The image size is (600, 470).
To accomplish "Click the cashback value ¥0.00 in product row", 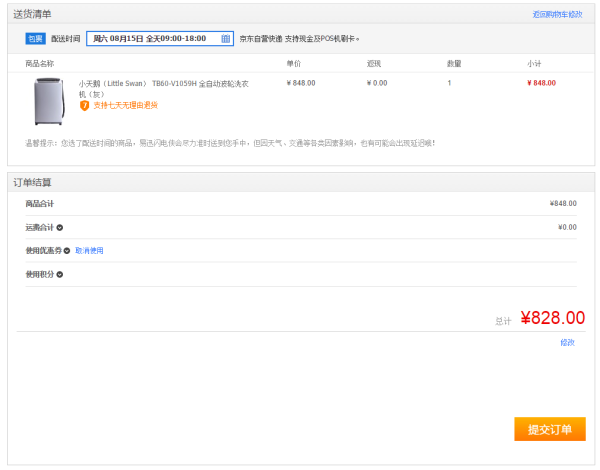I will (377, 83).
